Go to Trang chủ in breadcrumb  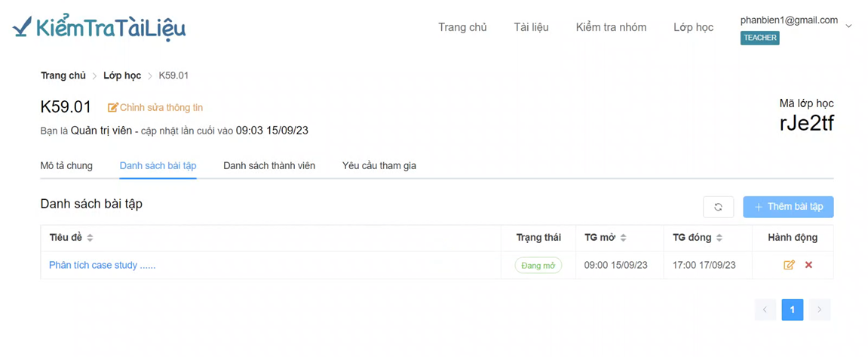tap(63, 76)
